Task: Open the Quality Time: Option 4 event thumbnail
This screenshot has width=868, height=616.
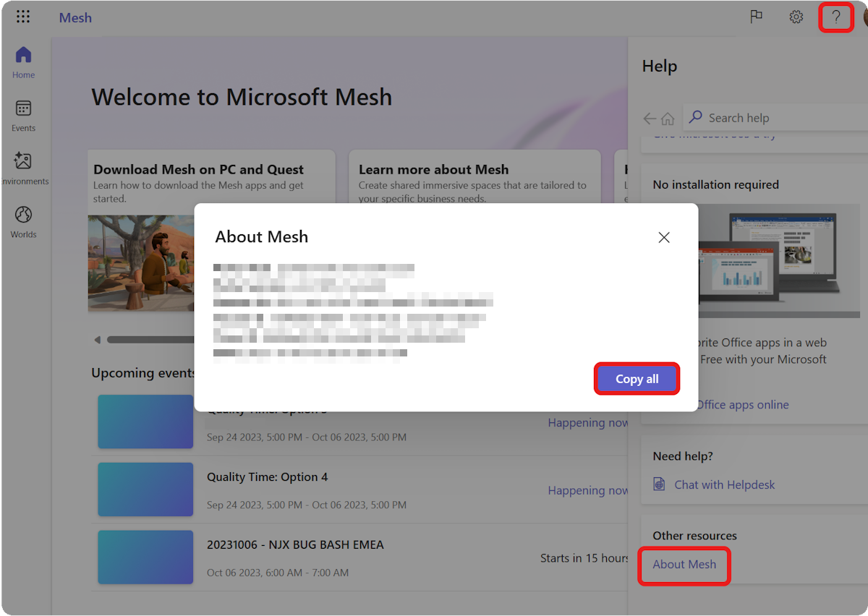Action: click(x=145, y=489)
